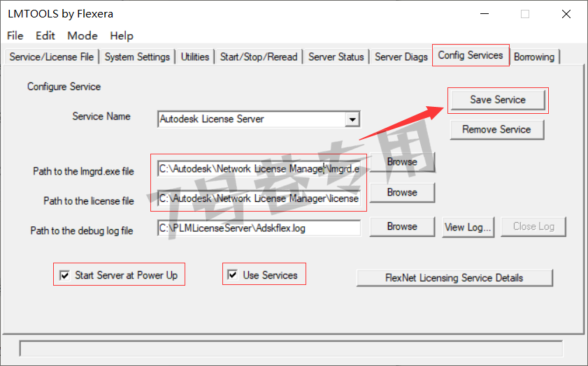The height and width of the screenshot is (366, 588).
Task: Click the 'Configure Service' heading text
Action: (64, 87)
